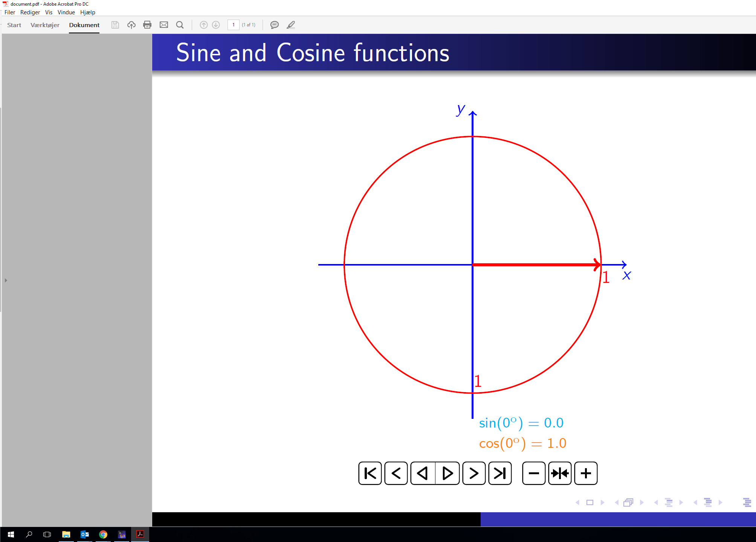Select the highlighter pen tool
Screen dimensions: 756x542
pyautogui.click(x=291, y=25)
